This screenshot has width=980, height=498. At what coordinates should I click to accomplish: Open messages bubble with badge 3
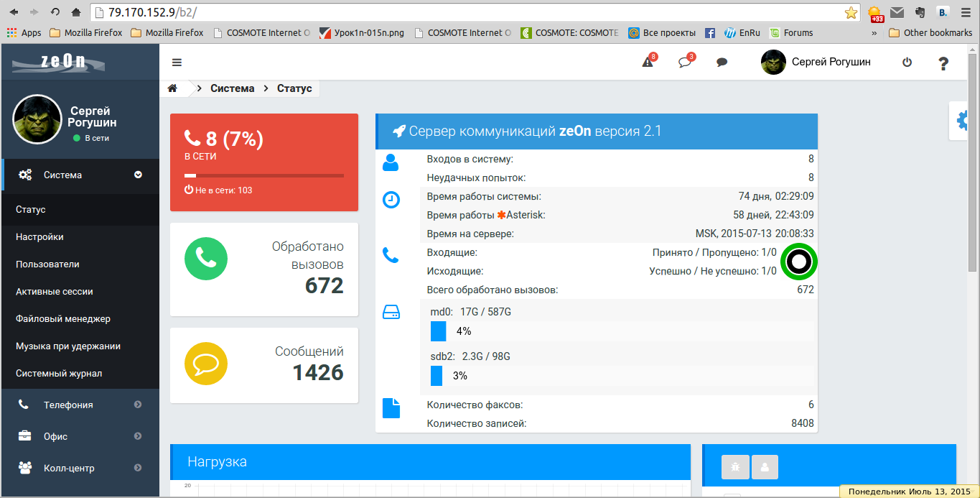tap(686, 61)
